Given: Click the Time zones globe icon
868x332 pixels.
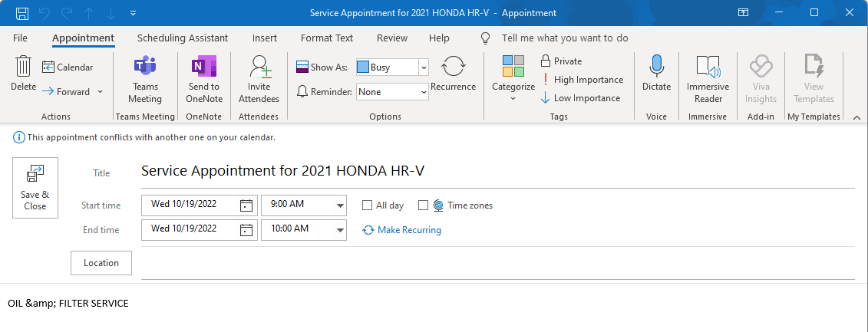Looking at the screenshot, I should click(x=438, y=205).
